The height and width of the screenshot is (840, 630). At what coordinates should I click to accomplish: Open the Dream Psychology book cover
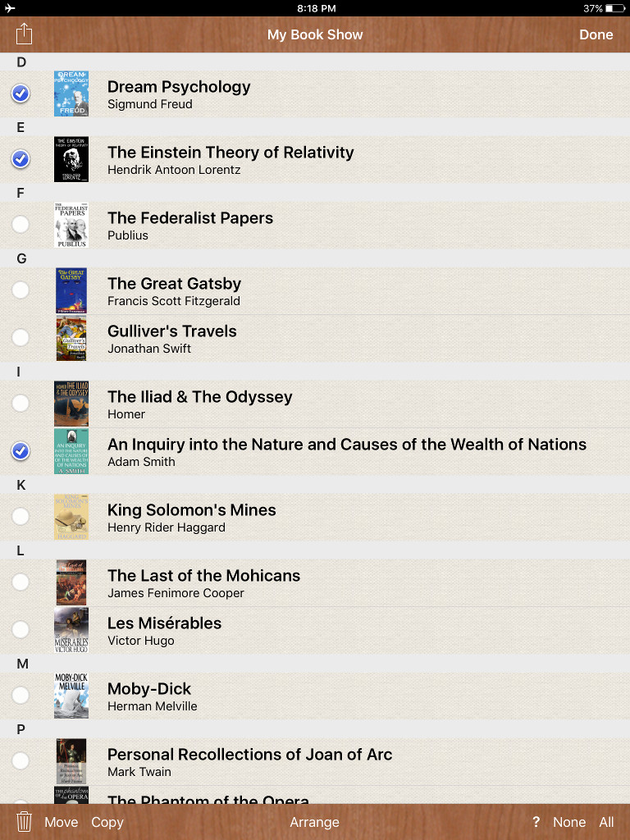click(x=71, y=94)
